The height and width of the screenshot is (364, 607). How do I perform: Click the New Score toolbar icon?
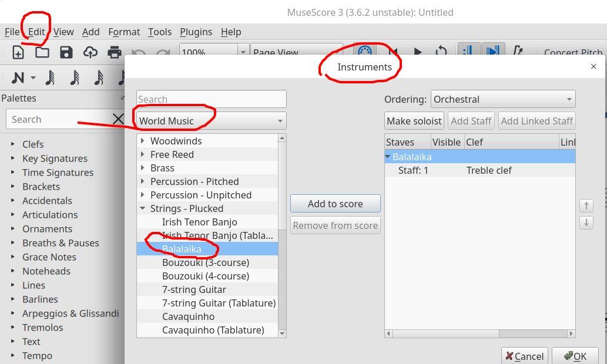pyautogui.click(x=18, y=52)
